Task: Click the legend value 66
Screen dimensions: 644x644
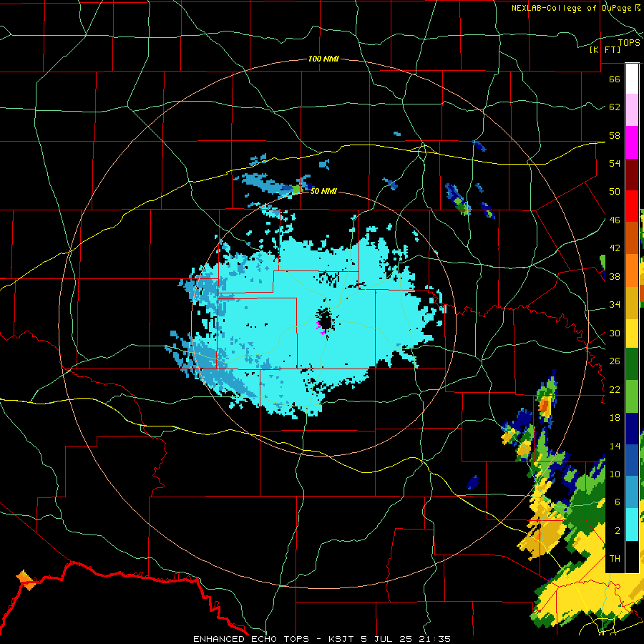Action: [x=615, y=79]
